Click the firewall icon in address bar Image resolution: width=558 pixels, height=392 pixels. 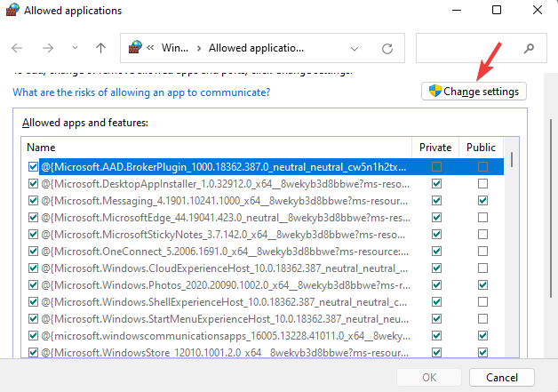point(135,47)
